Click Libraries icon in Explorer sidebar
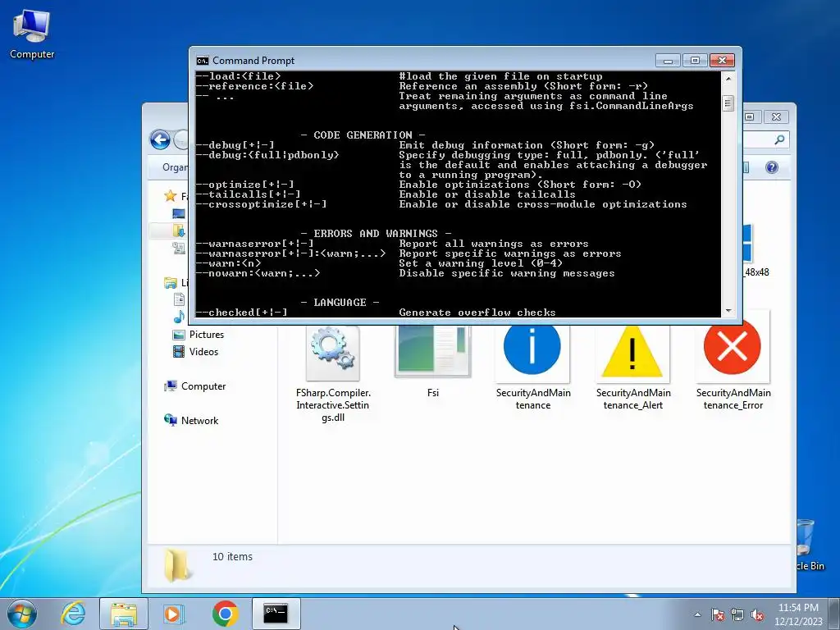The height and width of the screenshot is (630, 840). (x=171, y=282)
